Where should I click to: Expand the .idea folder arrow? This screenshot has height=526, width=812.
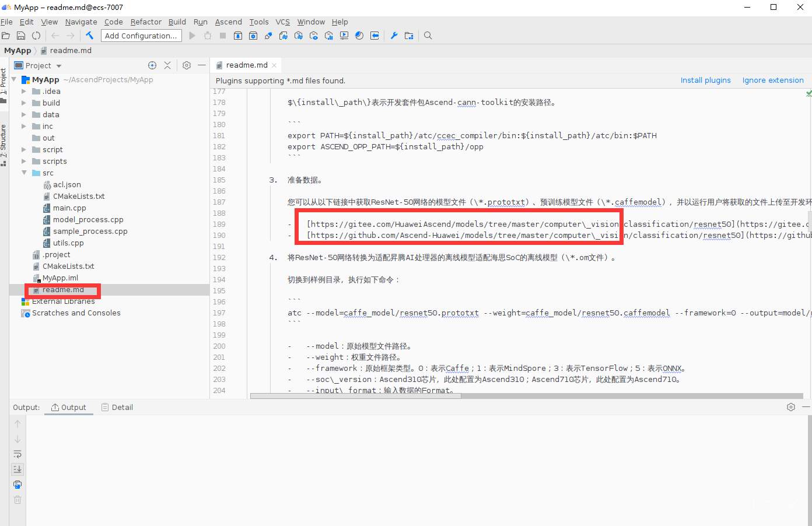coord(24,91)
